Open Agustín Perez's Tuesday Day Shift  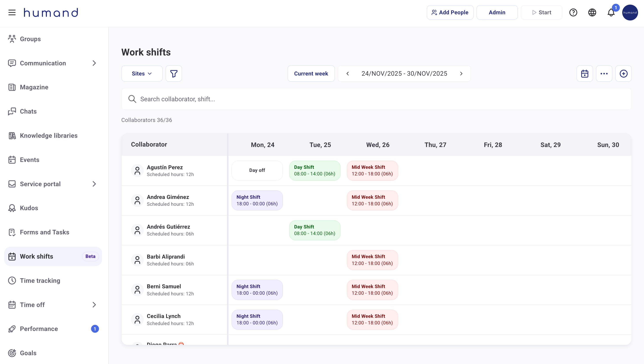tap(315, 170)
